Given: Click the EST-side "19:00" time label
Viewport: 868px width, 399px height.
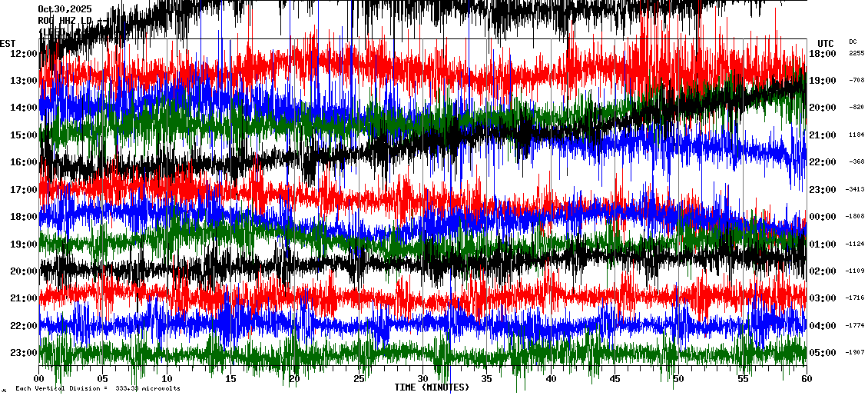Looking at the screenshot, I should coord(23,244).
